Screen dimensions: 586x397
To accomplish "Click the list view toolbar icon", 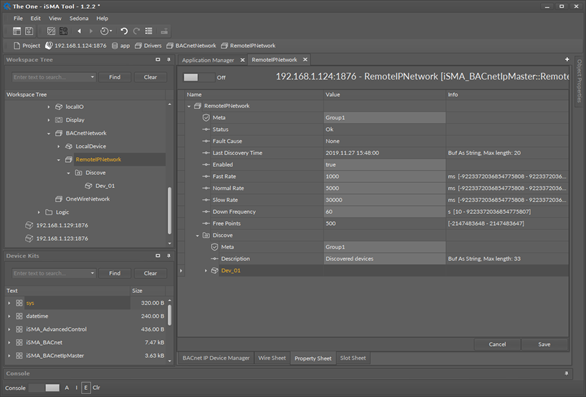I will point(149,31).
